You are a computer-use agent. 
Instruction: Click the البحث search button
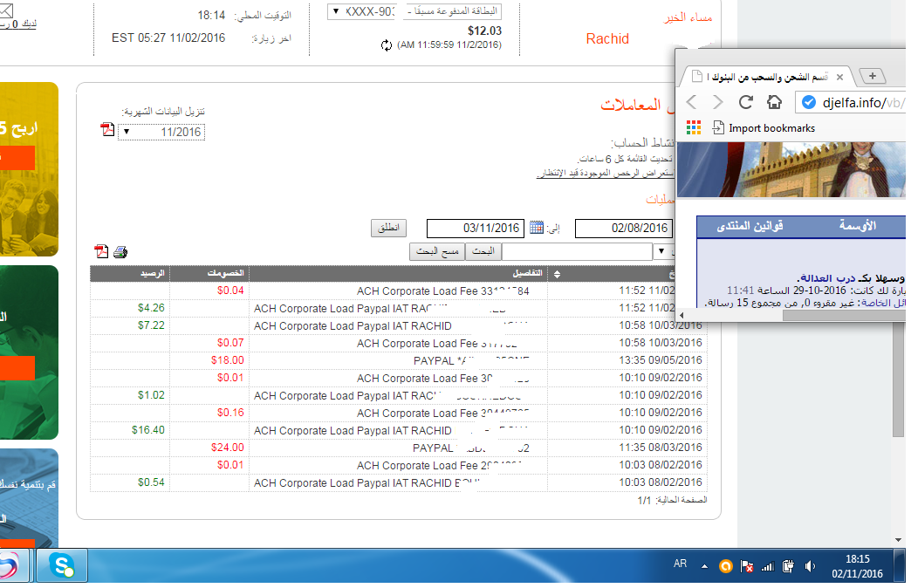click(483, 251)
